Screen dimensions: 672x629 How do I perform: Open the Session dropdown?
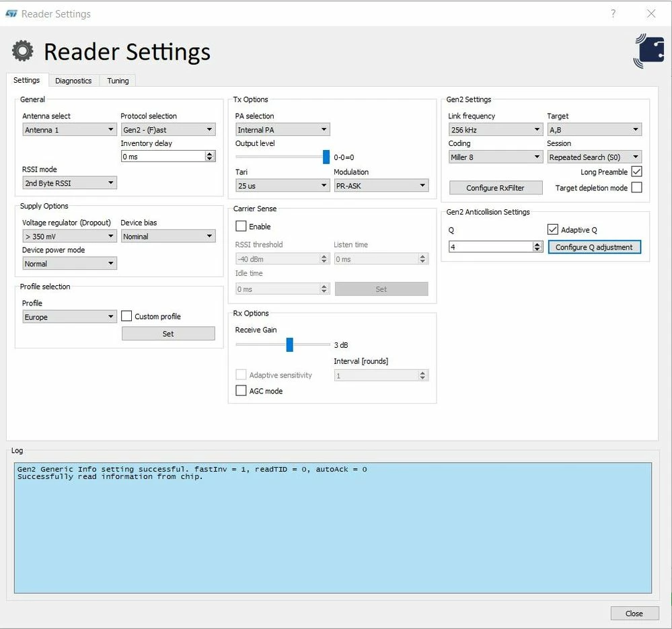click(595, 157)
